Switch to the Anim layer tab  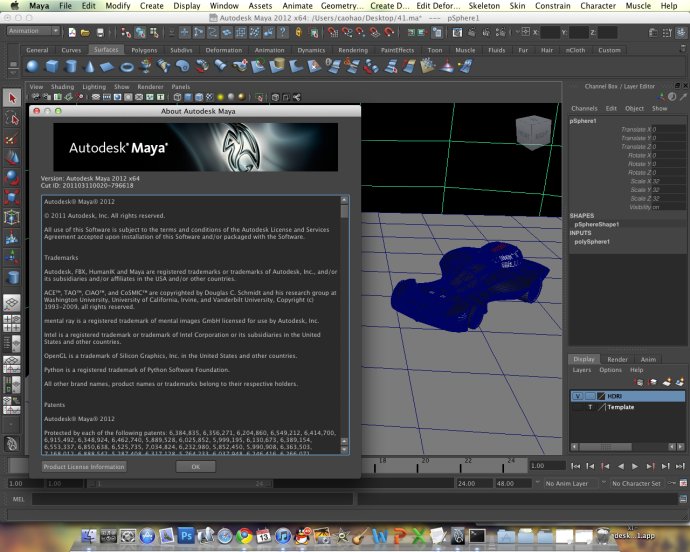coord(648,359)
